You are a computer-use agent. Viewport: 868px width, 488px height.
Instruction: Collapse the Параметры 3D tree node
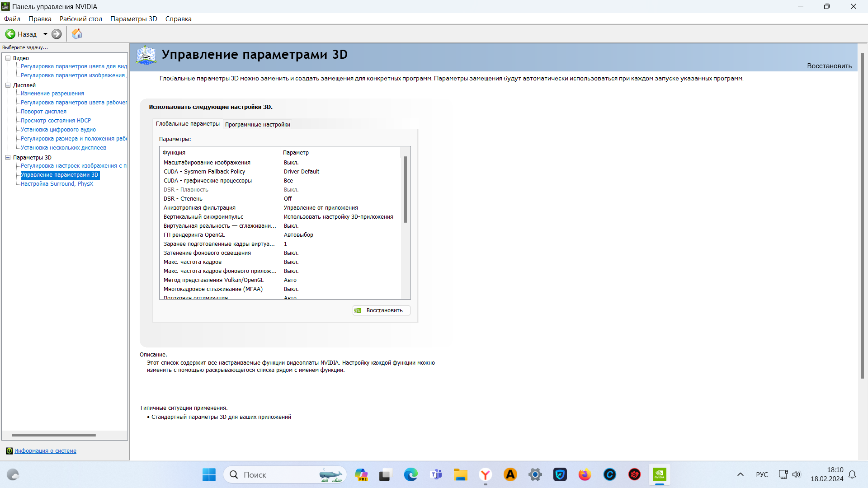(x=8, y=157)
